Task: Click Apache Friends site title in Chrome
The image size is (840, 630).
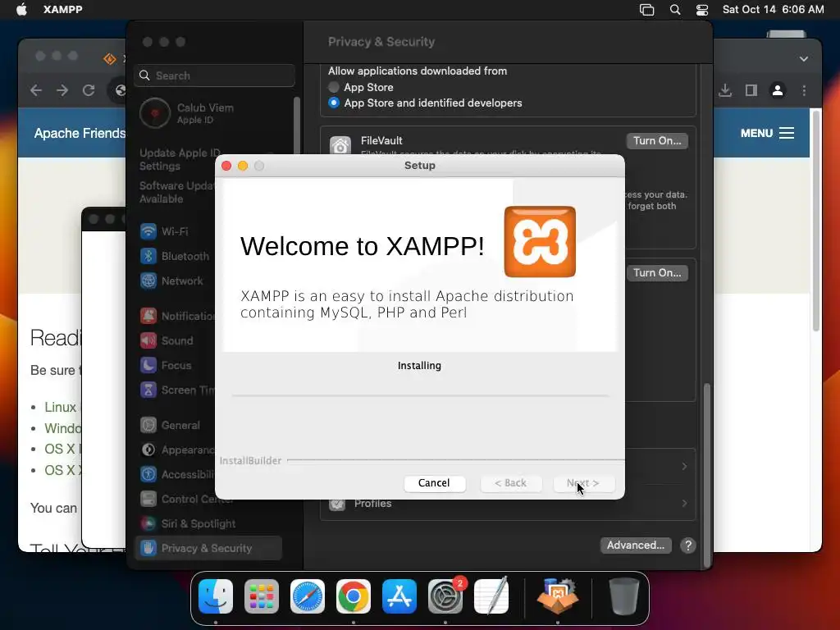Action: 80,134
